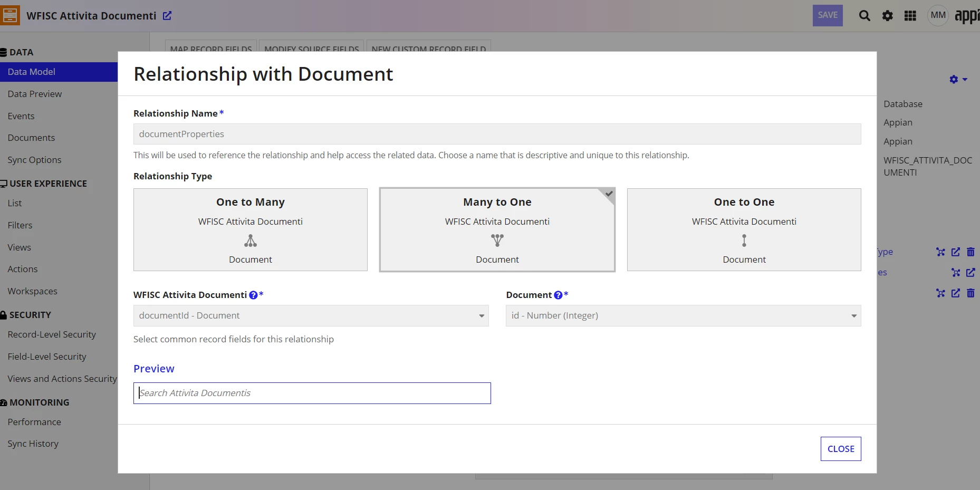Open List under User Experience
980x490 pixels.
pos(15,203)
